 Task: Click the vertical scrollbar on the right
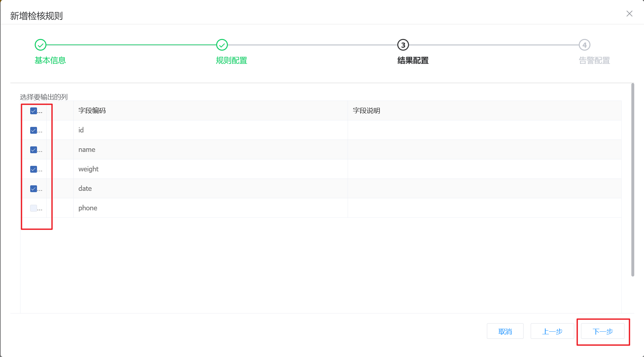633,180
